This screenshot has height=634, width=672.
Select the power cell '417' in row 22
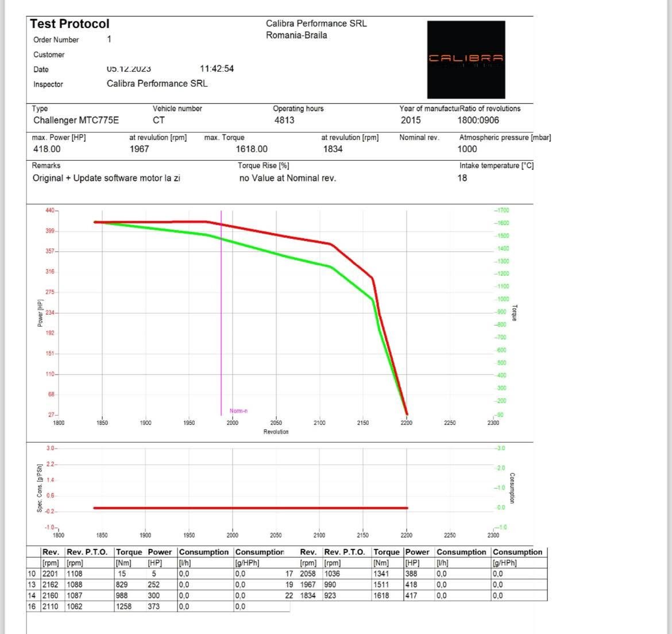coord(411,596)
